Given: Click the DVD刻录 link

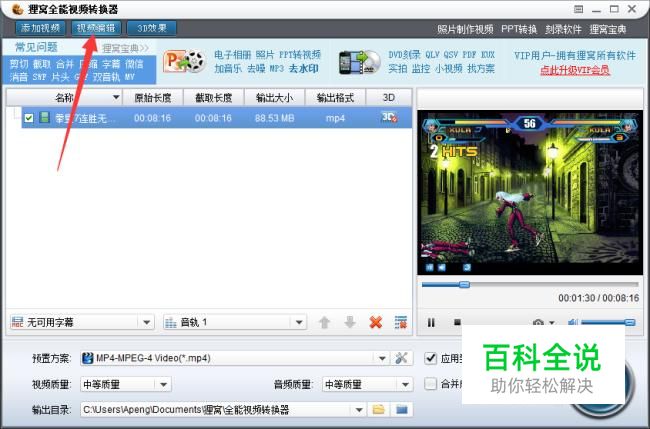Looking at the screenshot, I should [x=404, y=55].
